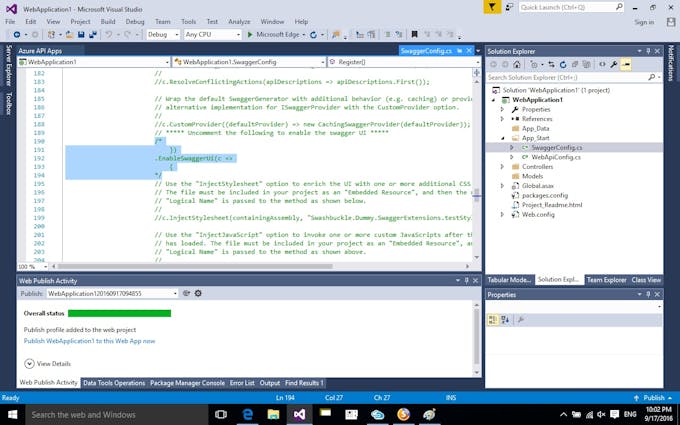Image resolution: width=680 pixels, height=425 pixels.
Task: Switch to Package Manager Console tab
Action: (187, 383)
